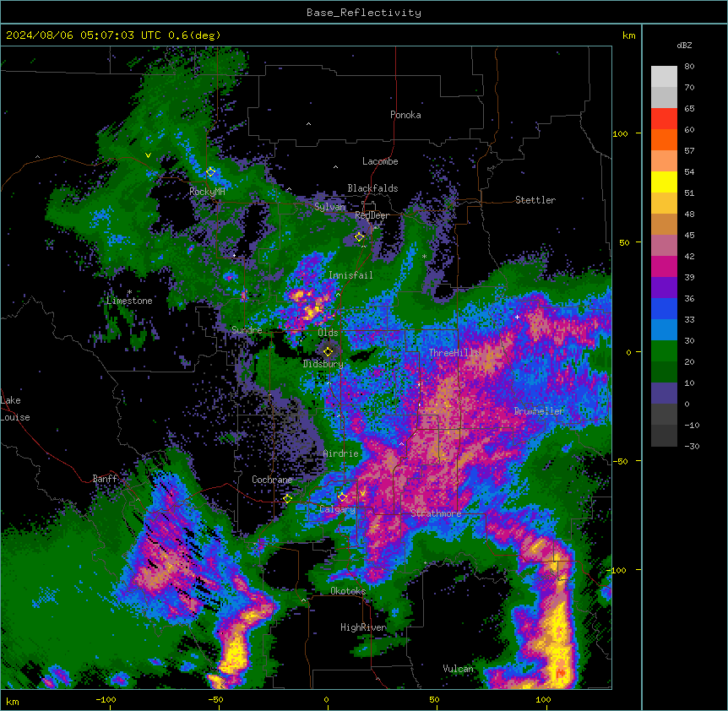Select the orange 60-57 dBZ legend color
728x711 pixels.
pos(664,139)
